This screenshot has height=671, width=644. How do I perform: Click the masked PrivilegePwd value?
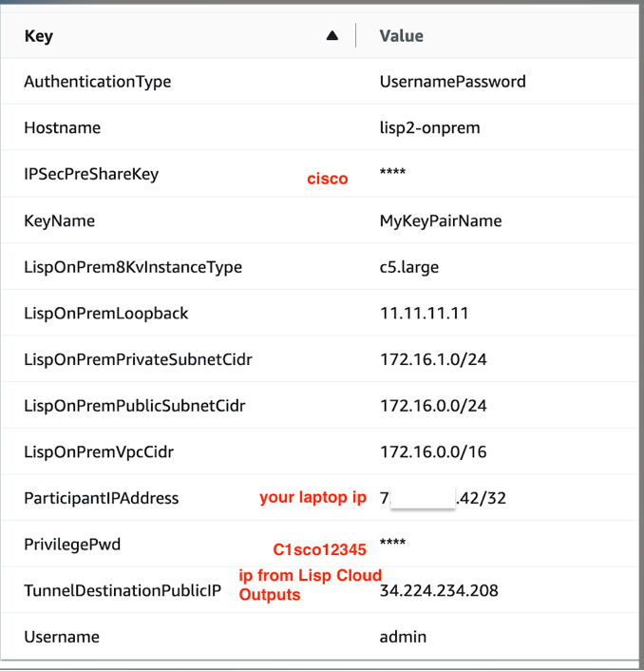392,545
